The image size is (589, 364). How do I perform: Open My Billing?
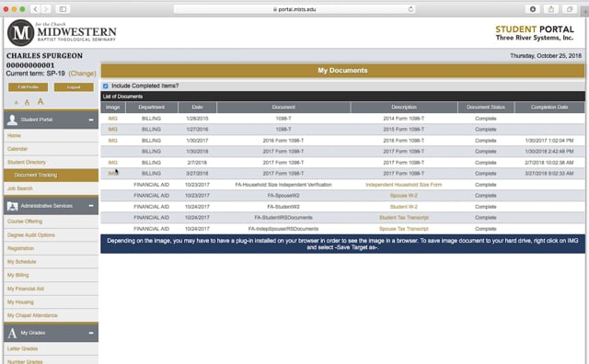(17, 276)
